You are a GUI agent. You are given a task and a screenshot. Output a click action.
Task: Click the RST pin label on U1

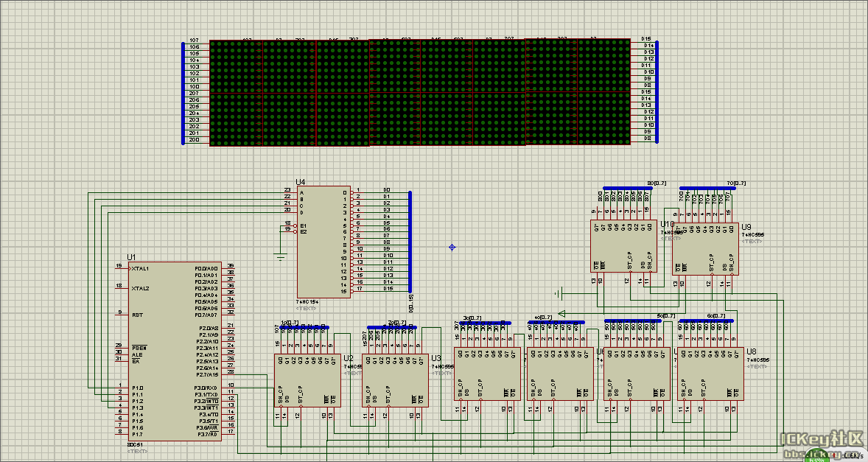[137, 315]
